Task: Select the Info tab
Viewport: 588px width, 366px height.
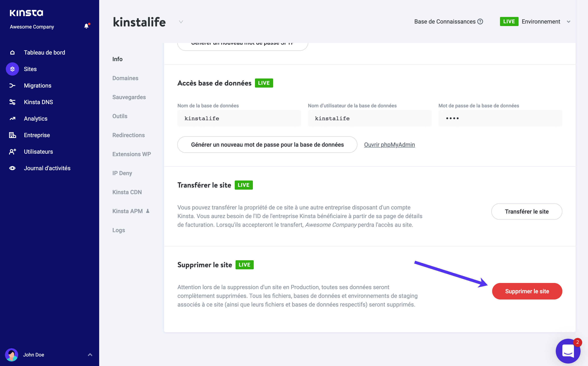Action: coord(117,59)
